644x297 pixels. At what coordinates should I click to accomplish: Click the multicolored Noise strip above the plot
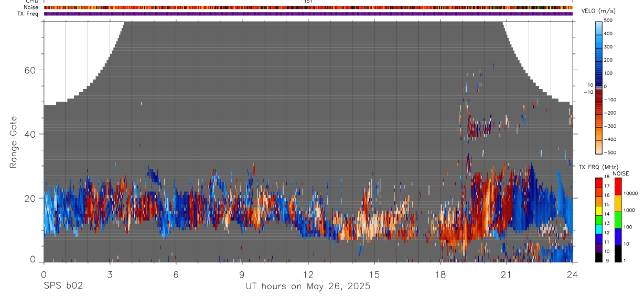click(308, 7)
